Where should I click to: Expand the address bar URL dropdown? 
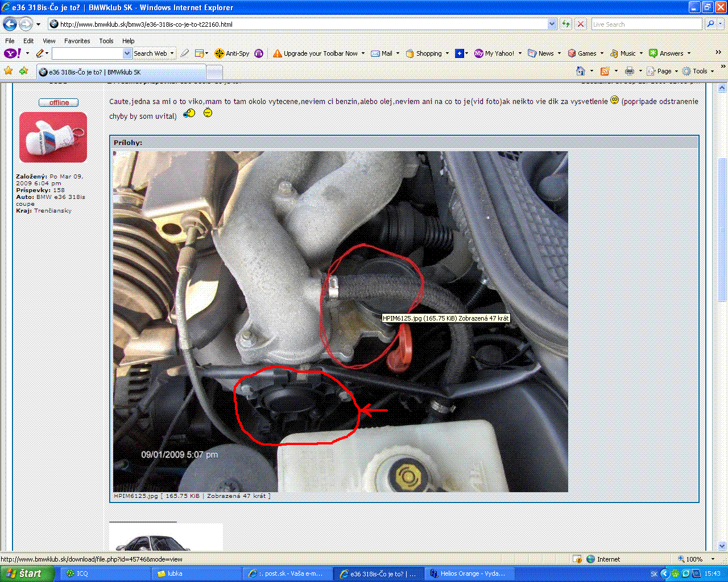552,24
